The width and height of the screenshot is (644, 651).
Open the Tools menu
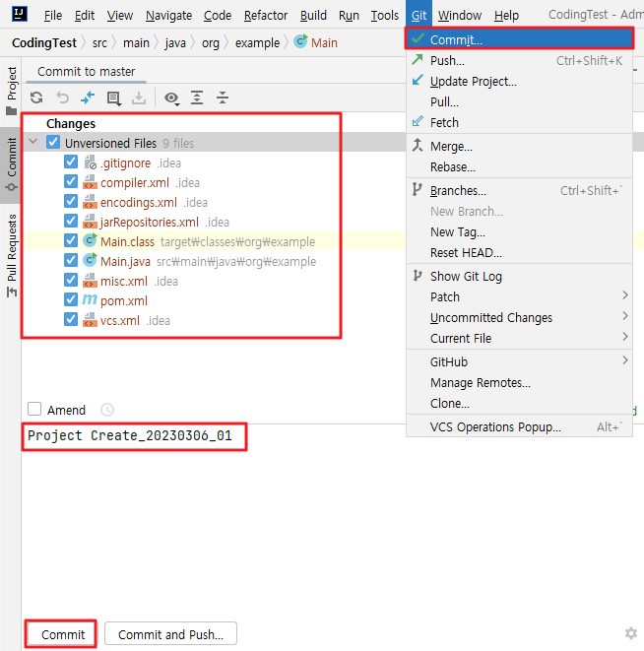384,16
